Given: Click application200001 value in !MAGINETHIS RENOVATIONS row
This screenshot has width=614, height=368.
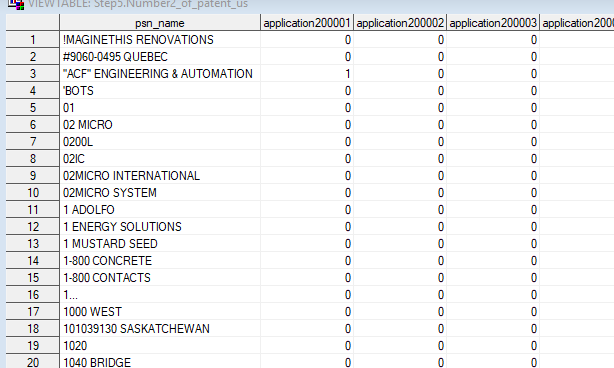Looking at the screenshot, I should tap(307, 40).
